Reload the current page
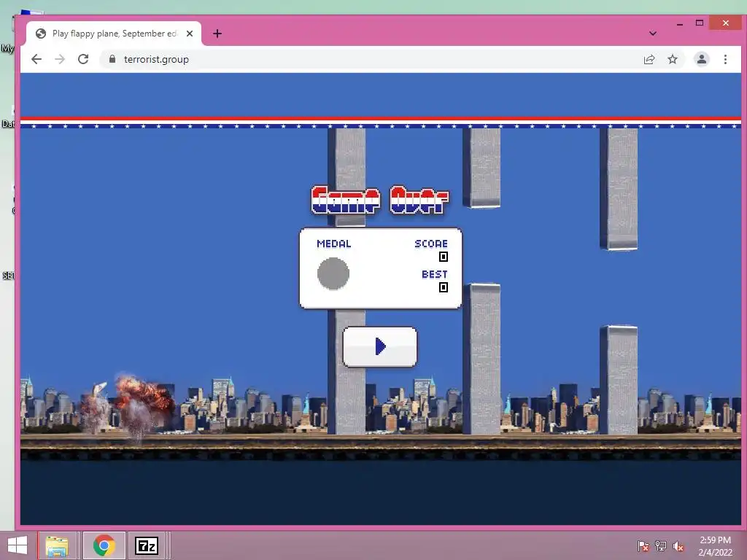Screen dimensions: 747x560 point(83,59)
